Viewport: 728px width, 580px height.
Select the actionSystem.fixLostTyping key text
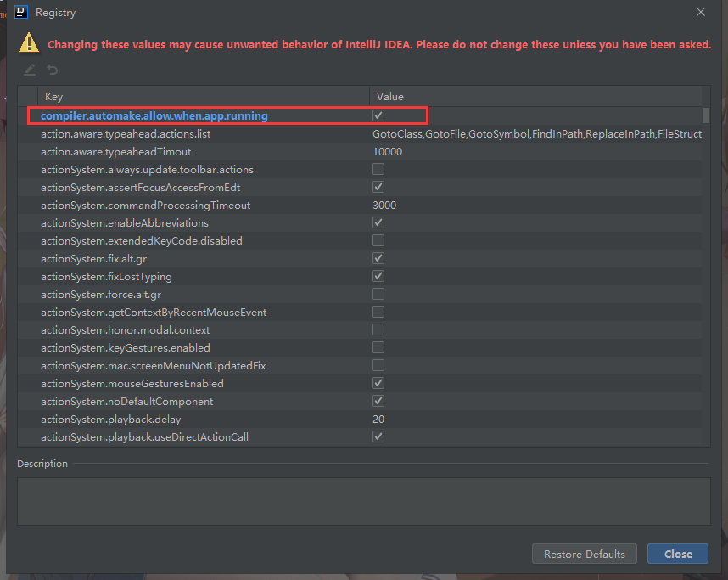click(106, 277)
